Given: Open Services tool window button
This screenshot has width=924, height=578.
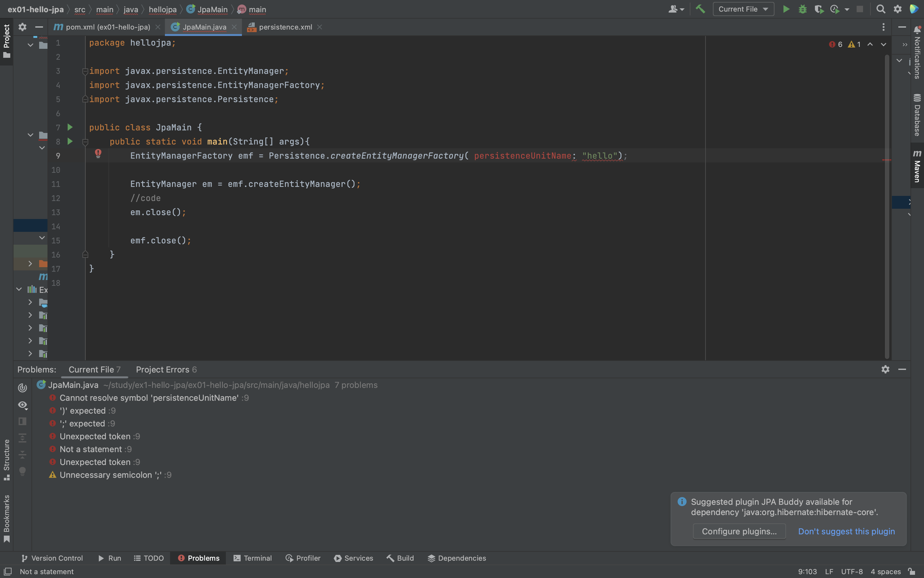Looking at the screenshot, I should [353, 558].
